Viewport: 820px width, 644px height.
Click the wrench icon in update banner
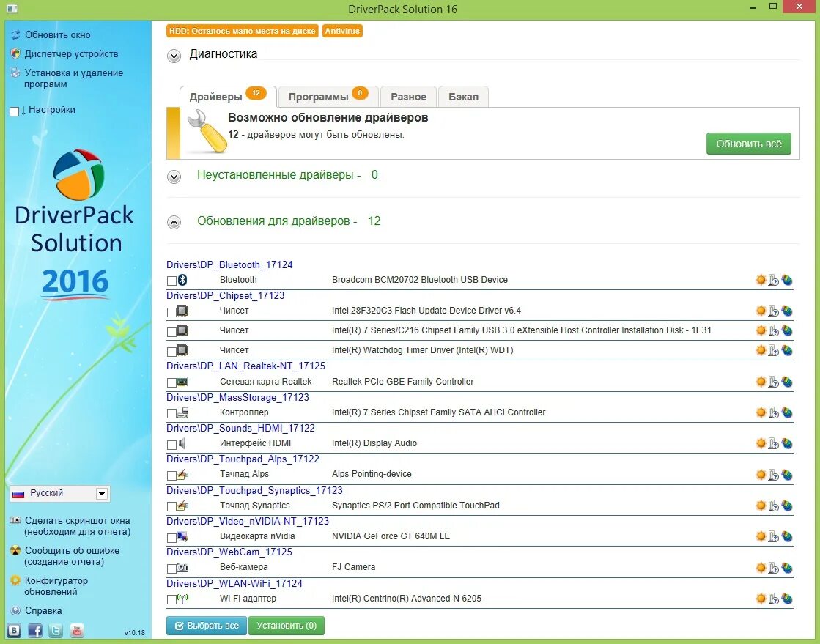coord(207,132)
